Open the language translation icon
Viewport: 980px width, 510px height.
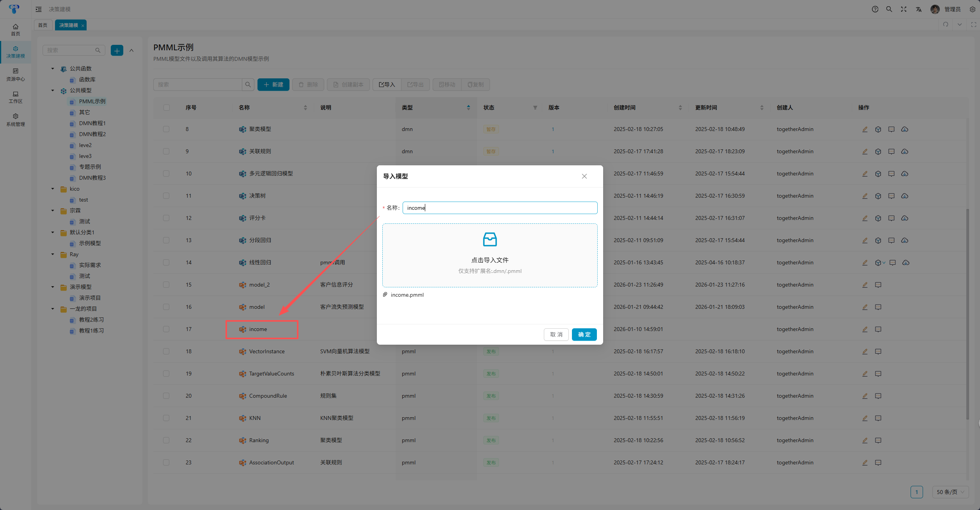pyautogui.click(x=919, y=9)
